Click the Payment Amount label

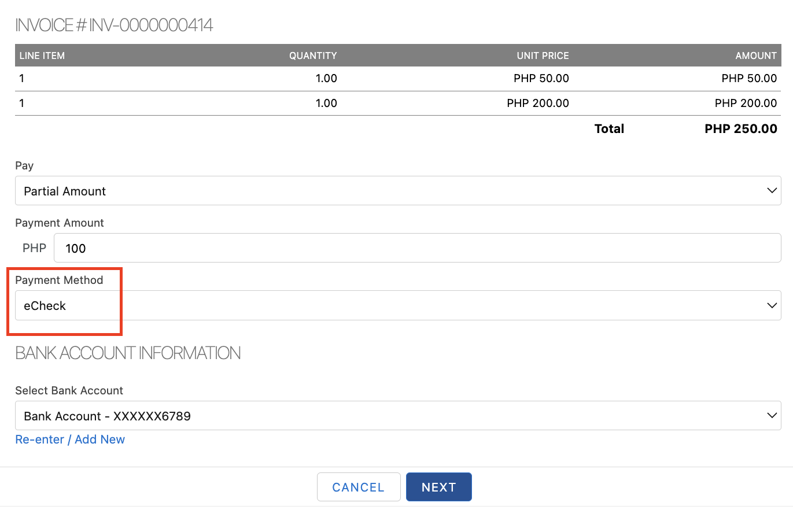[60, 223]
